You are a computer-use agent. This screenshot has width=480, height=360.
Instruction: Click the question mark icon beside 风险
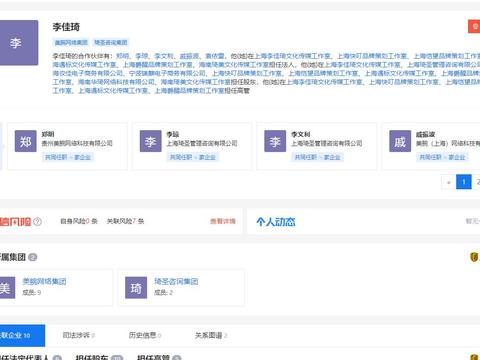pos(38,221)
